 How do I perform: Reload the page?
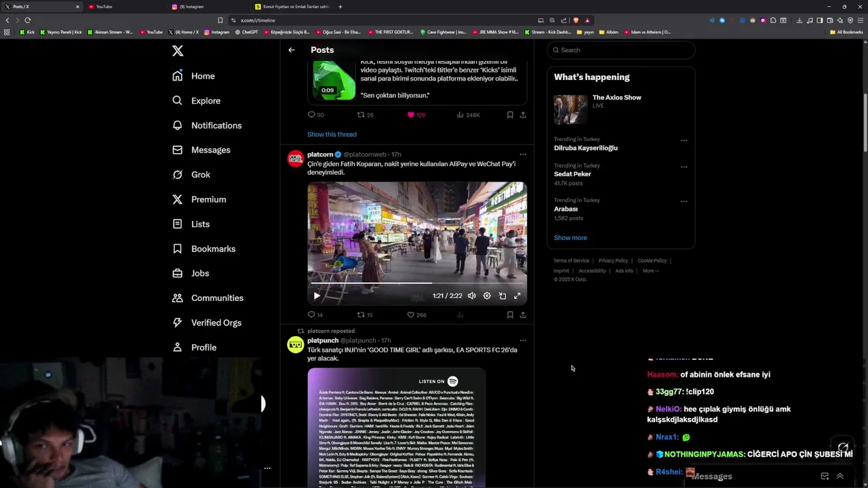[x=28, y=20]
